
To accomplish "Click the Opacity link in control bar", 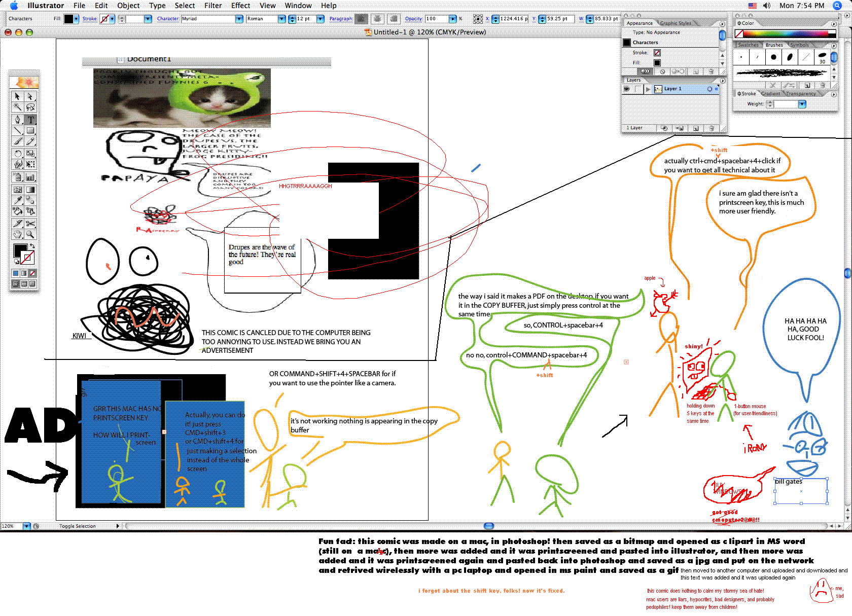I will 413,19.
